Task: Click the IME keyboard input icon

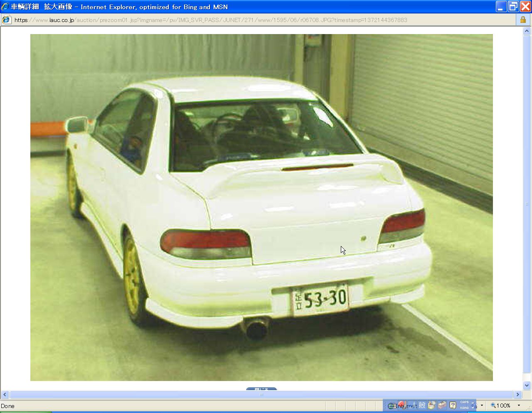Action: (x=392, y=406)
